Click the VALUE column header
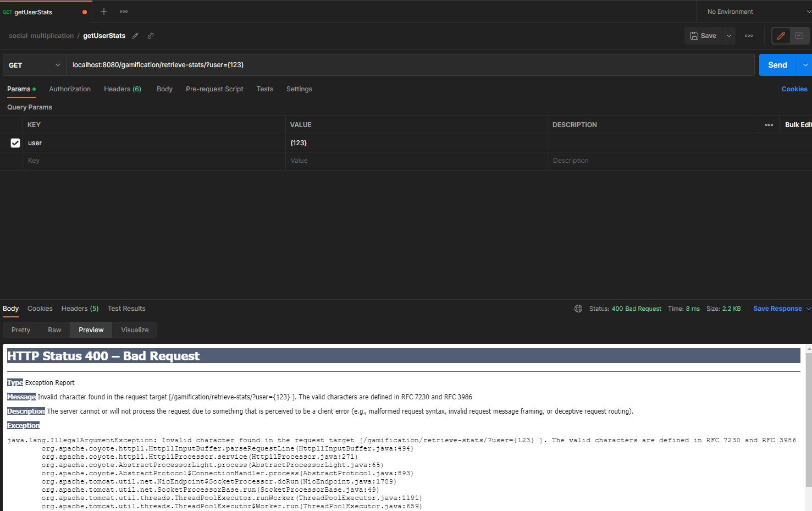Image resolution: width=812 pixels, height=511 pixels. [x=301, y=125]
